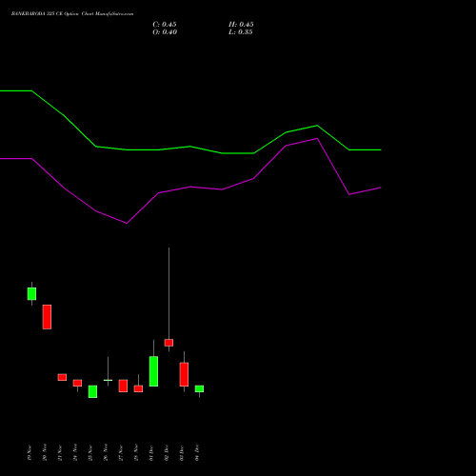The image size is (476, 476).
Task: Select the doji candle for 26 Nov
Action: (x=108, y=380)
